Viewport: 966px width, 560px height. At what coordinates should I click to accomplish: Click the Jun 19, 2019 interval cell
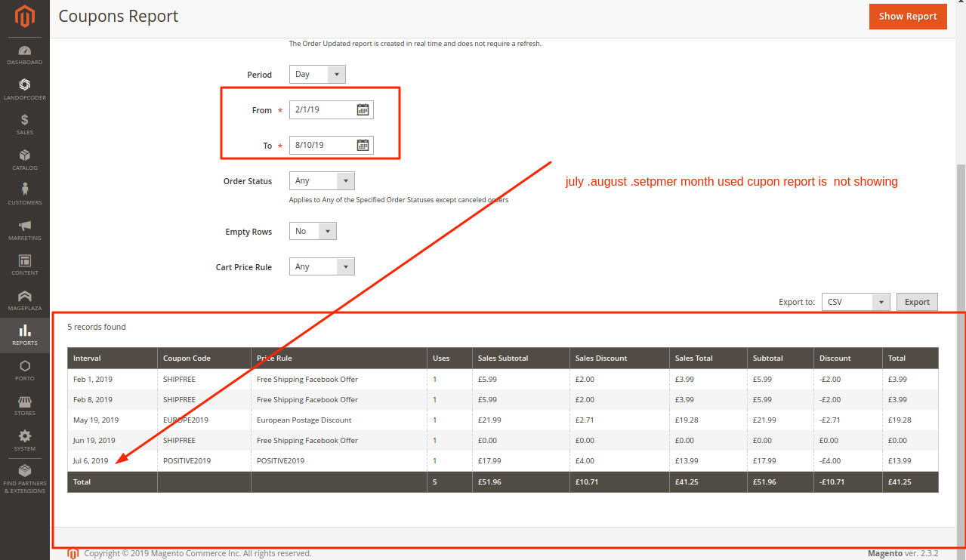pyautogui.click(x=112, y=440)
